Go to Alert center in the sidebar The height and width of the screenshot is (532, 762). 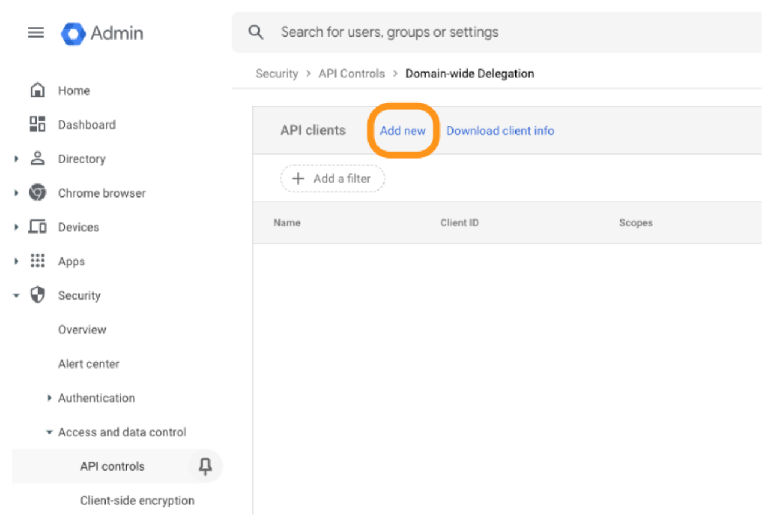(88, 364)
